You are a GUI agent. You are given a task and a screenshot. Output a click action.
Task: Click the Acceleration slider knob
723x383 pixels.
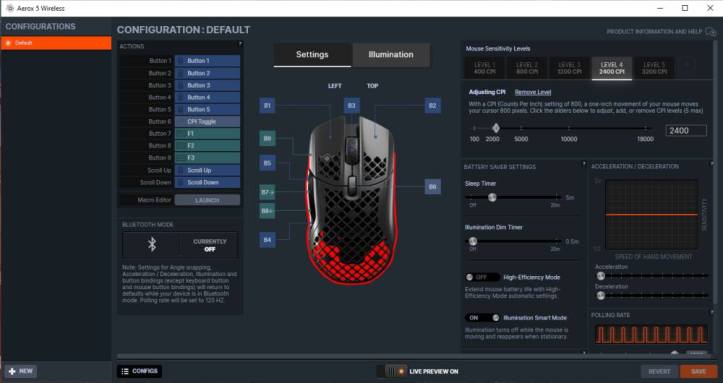[600, 276]
